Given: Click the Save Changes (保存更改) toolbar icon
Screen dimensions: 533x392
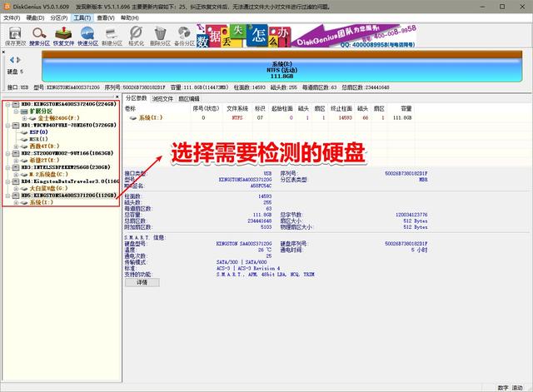Looking at the screenshot, I should (15, 37).
